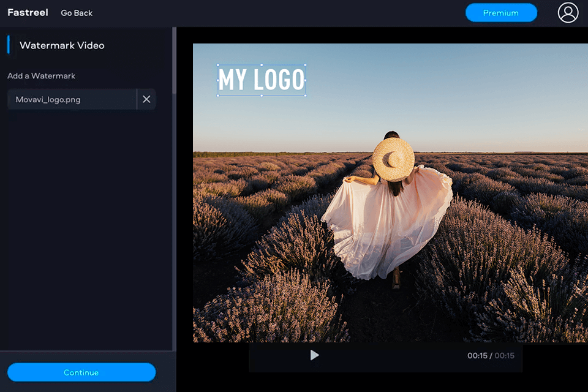
Task: Click the person icon in the top-right circle
Action: 568,12
